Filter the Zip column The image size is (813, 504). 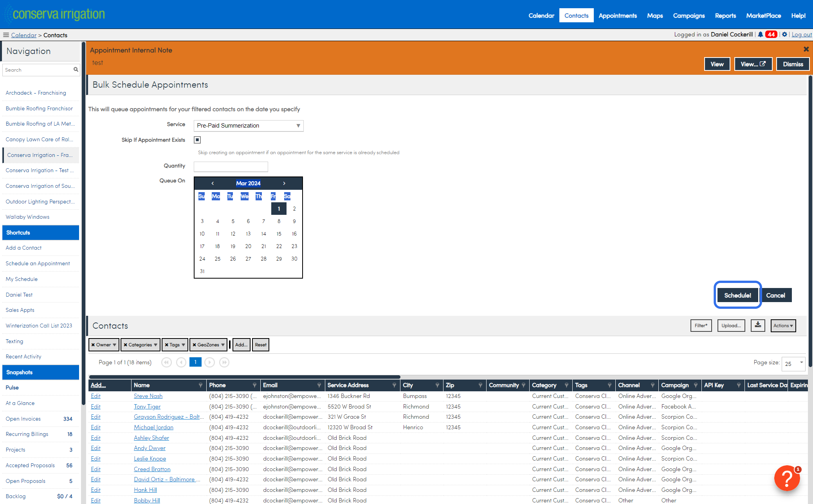tap(480, 385)
